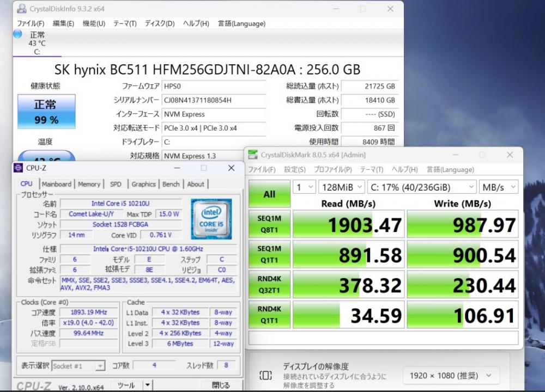Open 言語(Language) menu in CrystalDiskMark
Screen dimensions: 545x392
450,169
